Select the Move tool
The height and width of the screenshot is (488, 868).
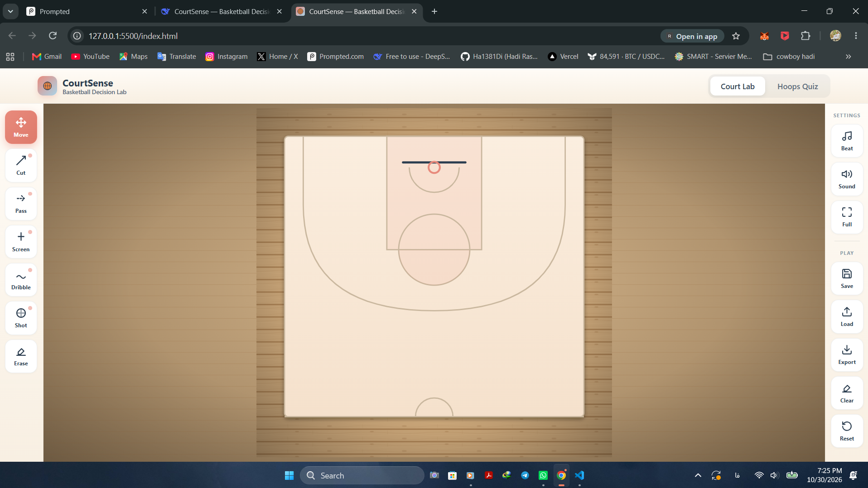(21, 127)
